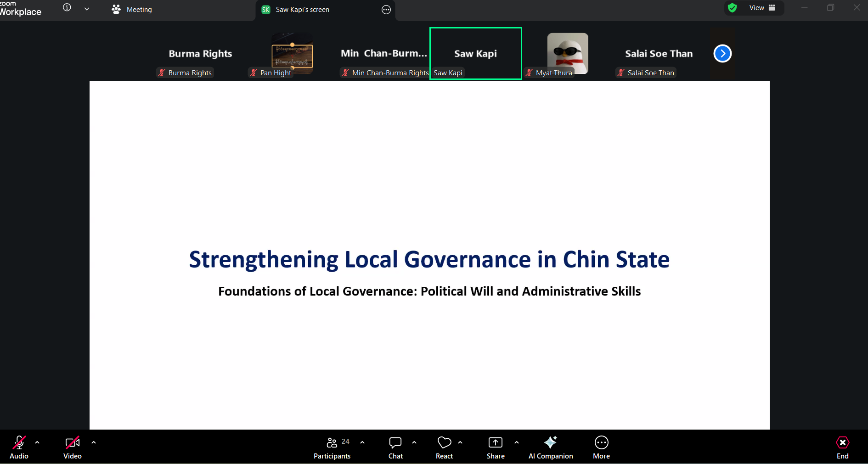868x464 pixels.
Task: Open the React heart menu
Action: point(444,447)
